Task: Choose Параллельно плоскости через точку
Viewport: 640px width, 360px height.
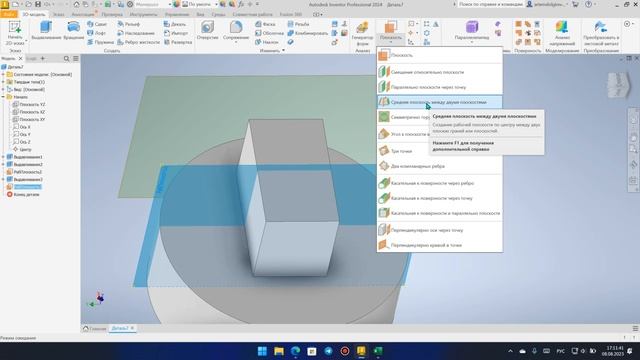Action: point(440,87)
